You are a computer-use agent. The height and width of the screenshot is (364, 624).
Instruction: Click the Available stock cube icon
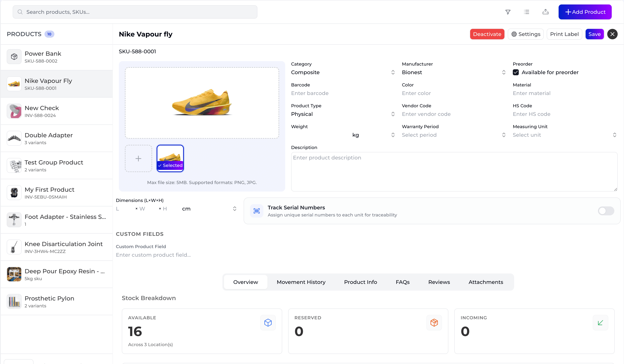tap(268, 323)
